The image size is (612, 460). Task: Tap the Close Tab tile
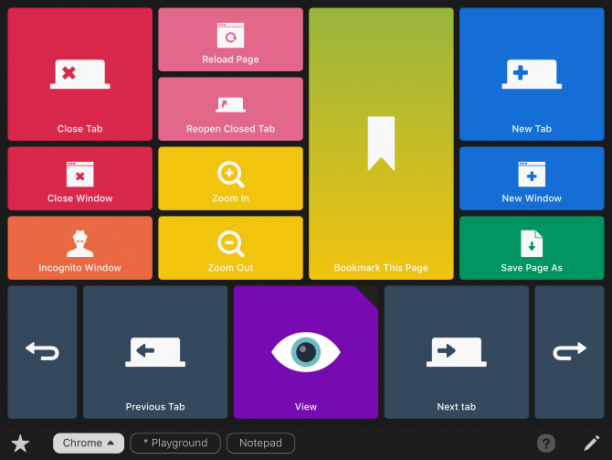click(x=80, y=74)
